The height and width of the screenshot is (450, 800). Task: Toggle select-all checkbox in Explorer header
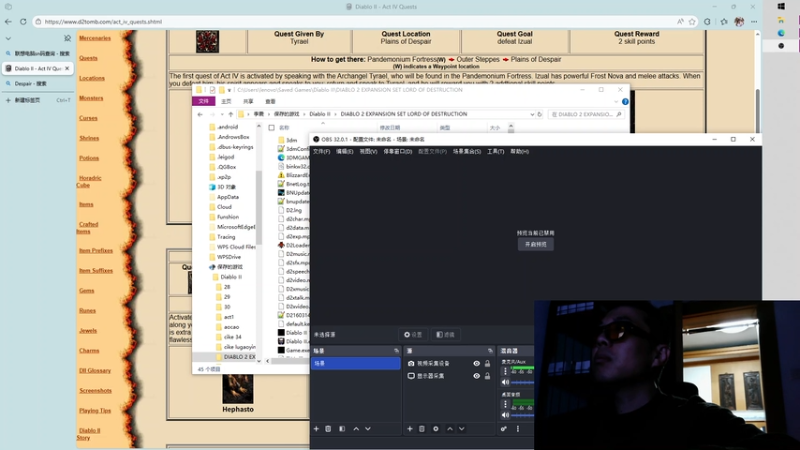point(271,128)
